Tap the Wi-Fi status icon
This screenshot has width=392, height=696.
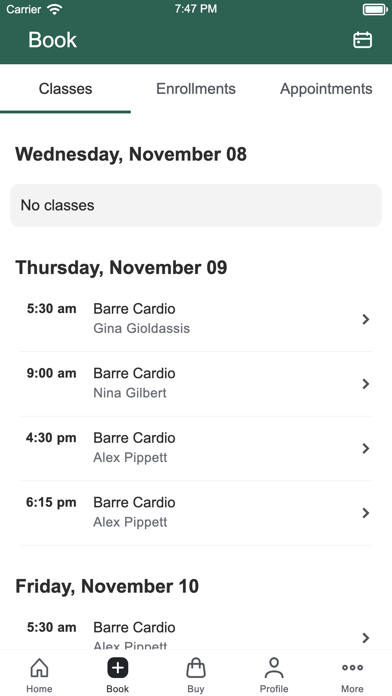tap(55, 9)
